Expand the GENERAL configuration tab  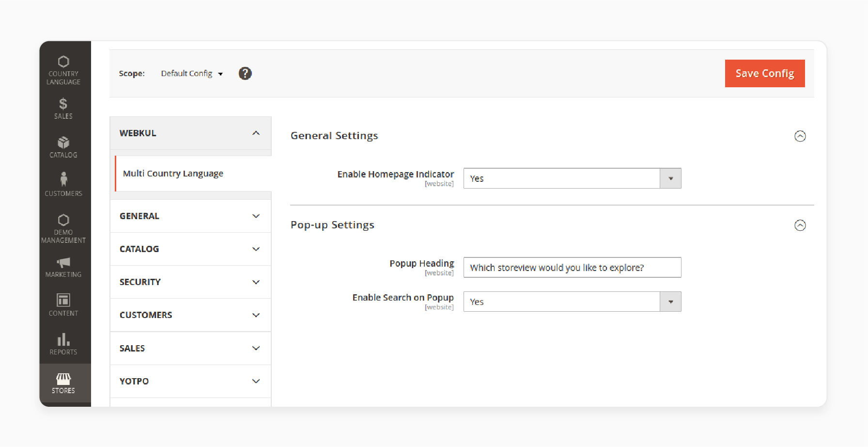point(190,216)
